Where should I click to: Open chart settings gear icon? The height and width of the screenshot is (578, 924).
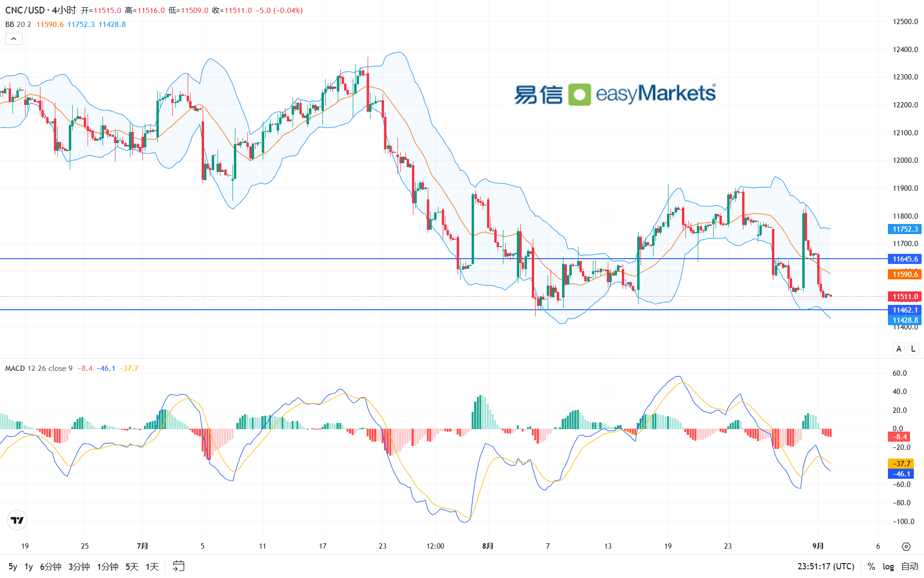pos(906,546)
